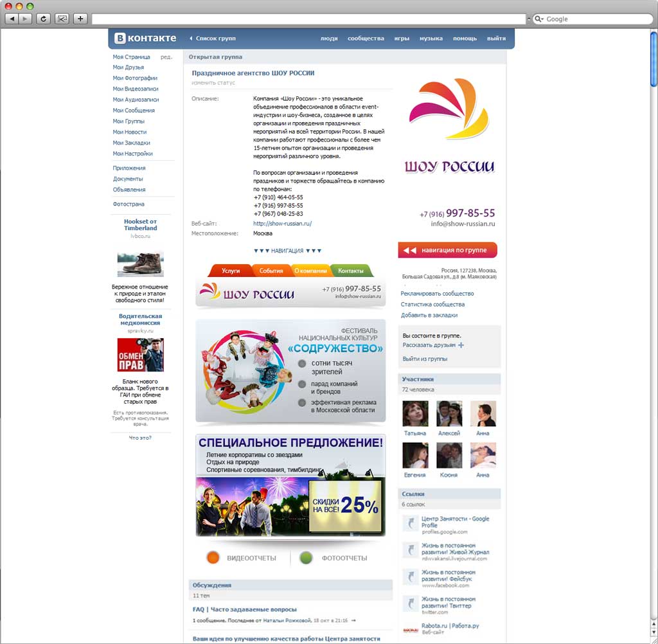Click изменить статус under group name
658x644 pixels.
point(213,83)
